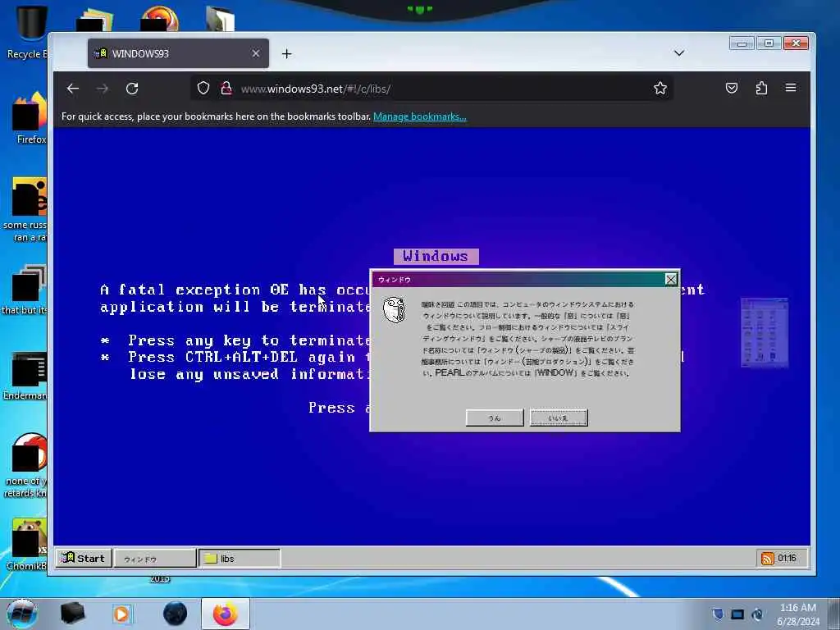Open the black box taskbar icon
Viewport: 840px width, 630px height.
click(x=72, y=614)
